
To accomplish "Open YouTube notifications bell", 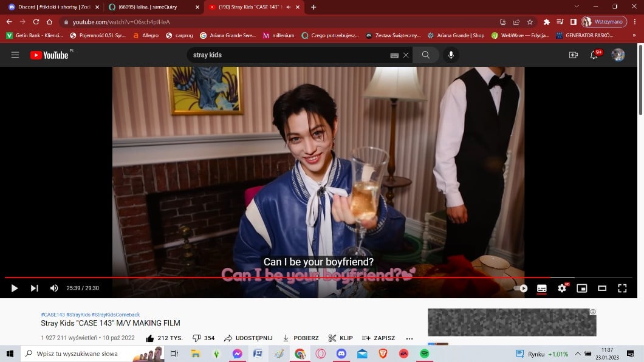I will [x=594, y=55].
